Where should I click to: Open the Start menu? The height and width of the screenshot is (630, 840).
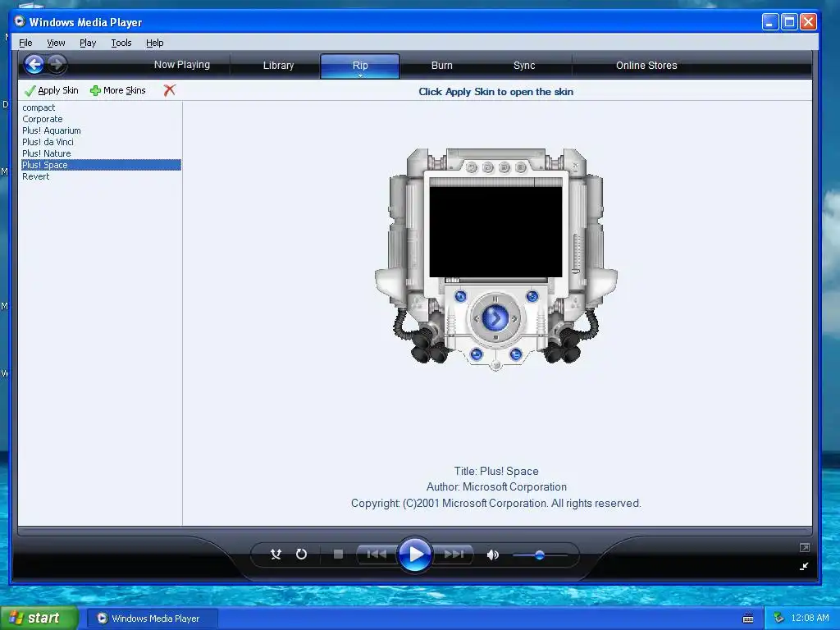39,619
